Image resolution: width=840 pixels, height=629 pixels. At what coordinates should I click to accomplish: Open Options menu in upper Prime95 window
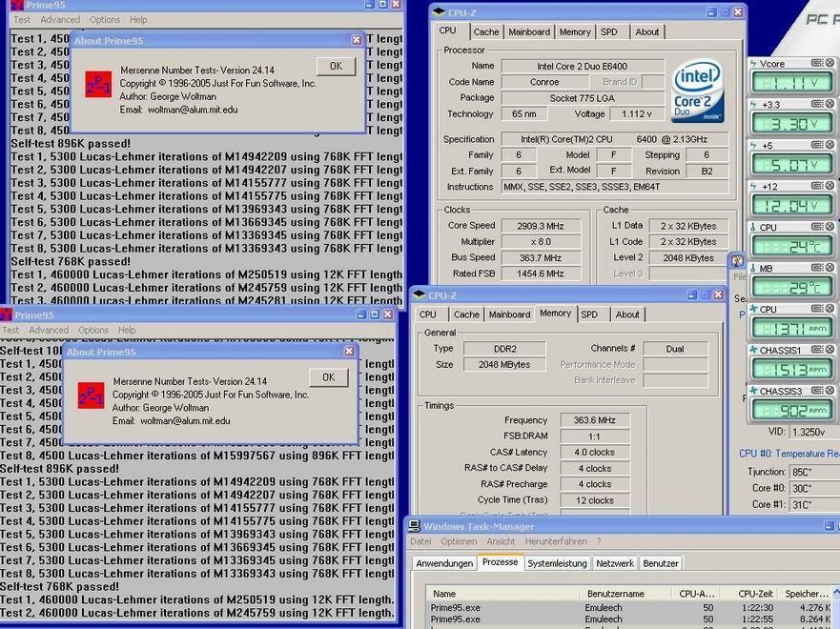[105, 20]
